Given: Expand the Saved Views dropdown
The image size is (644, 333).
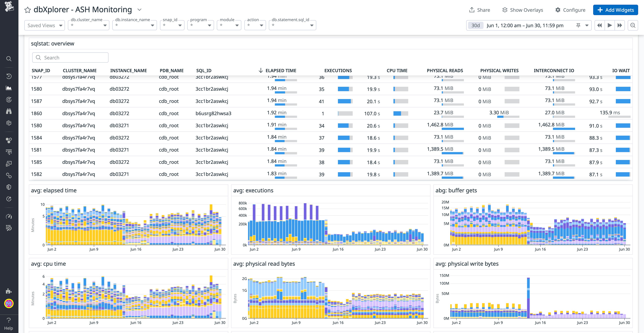Looking at the screenshot, I should click(44, 25).
